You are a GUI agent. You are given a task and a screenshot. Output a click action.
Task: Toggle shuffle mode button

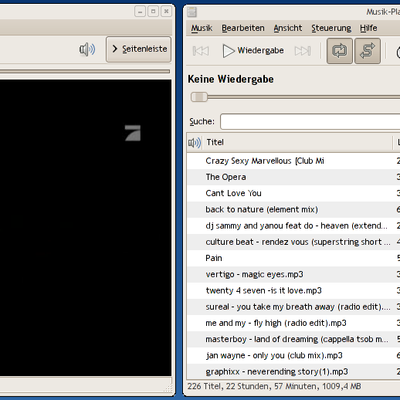point(367,51)
